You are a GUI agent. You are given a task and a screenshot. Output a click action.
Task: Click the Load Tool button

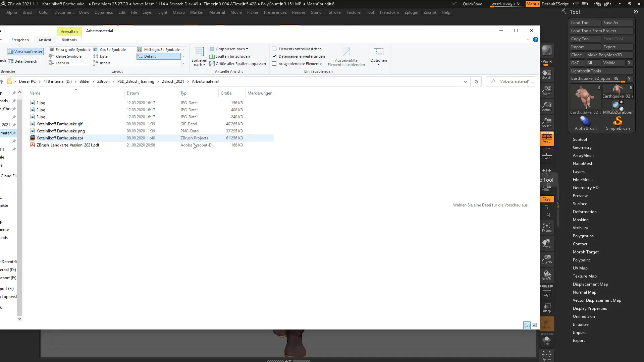click(x=585, y=23)
